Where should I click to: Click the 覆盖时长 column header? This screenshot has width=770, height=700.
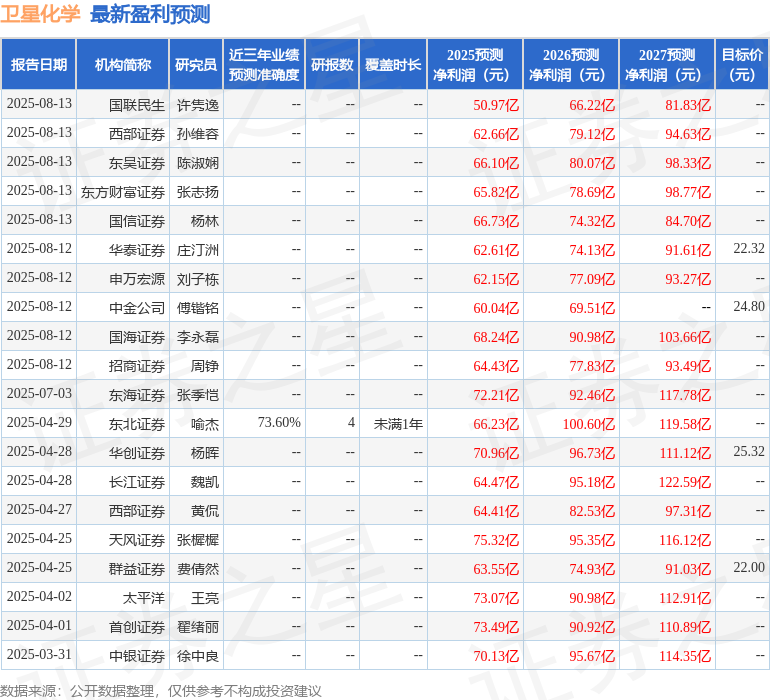[x=393, y=65]
